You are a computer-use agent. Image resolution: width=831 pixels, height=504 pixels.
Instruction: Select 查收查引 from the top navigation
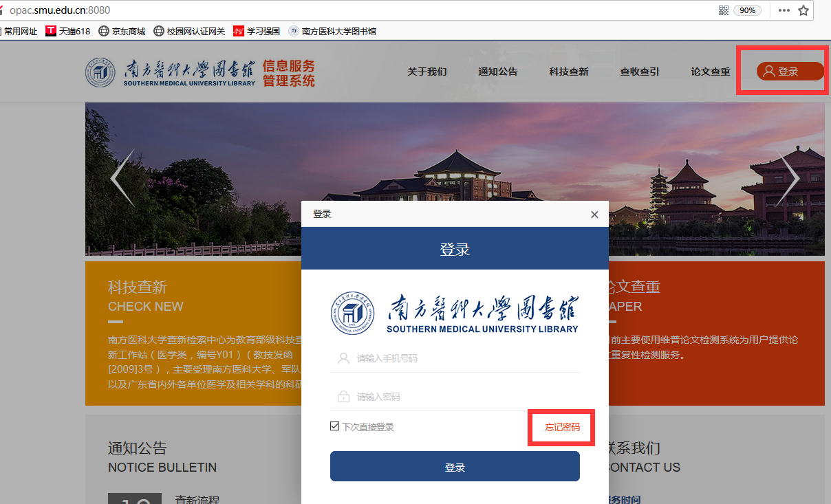pos(640,72)
